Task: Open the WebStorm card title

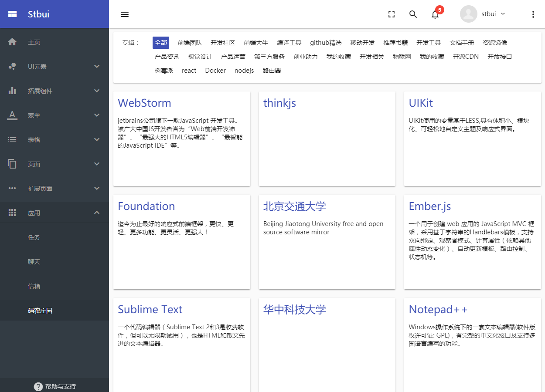Action: 144,103
